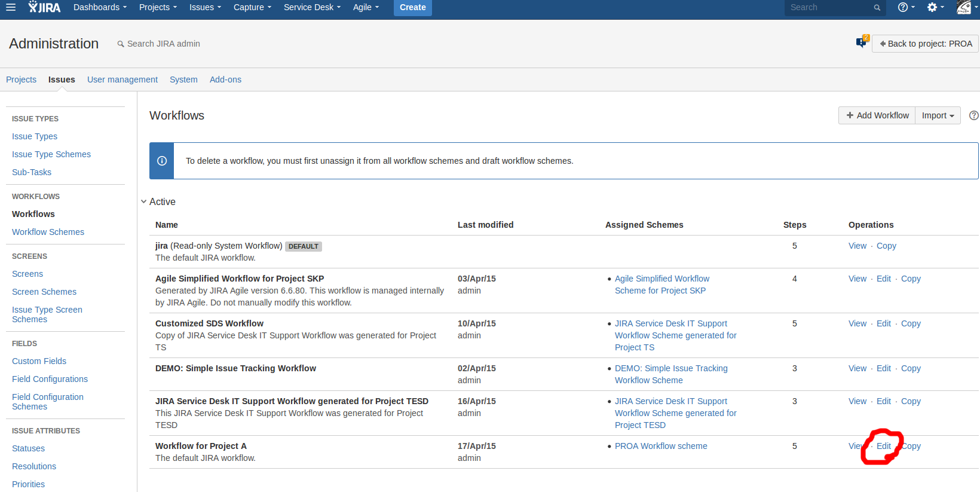Open the Projects dropdown in top navigation
980x492 pixels.
pos(158,7)
